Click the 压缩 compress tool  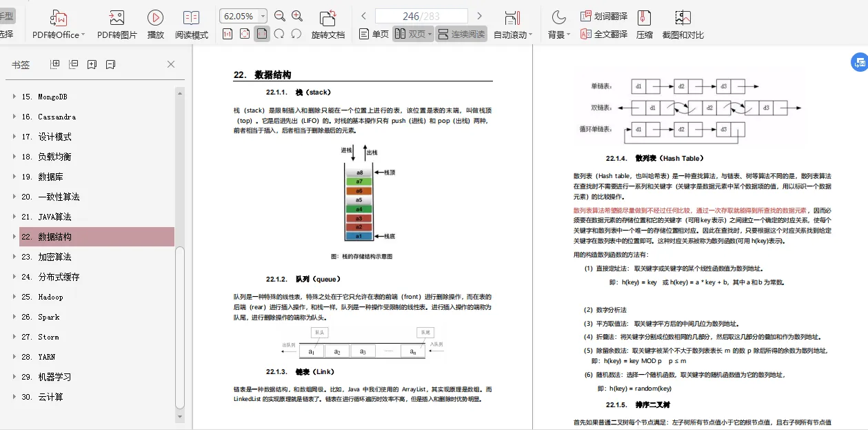[x=645, y=25]
